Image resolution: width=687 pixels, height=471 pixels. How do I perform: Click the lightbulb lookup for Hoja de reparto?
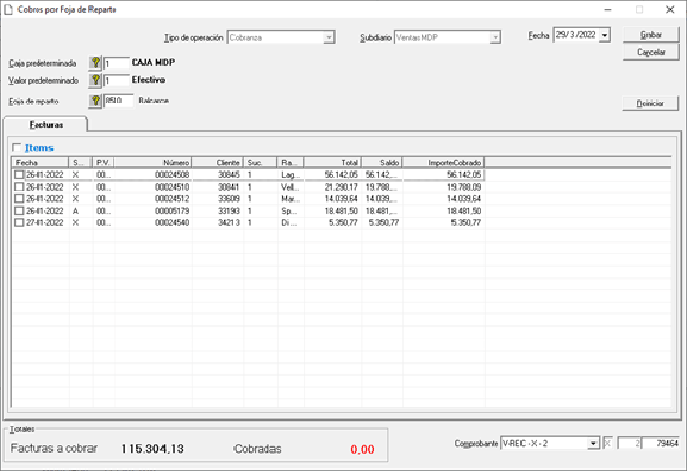click(95, 100)
